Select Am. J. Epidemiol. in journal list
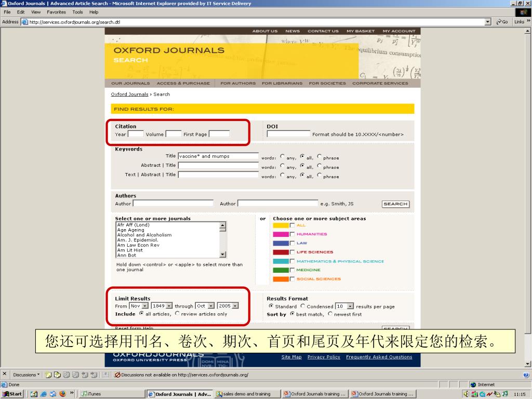Image resolution: width=532 pixels, height=399 pixels. [x=138, y=240]
